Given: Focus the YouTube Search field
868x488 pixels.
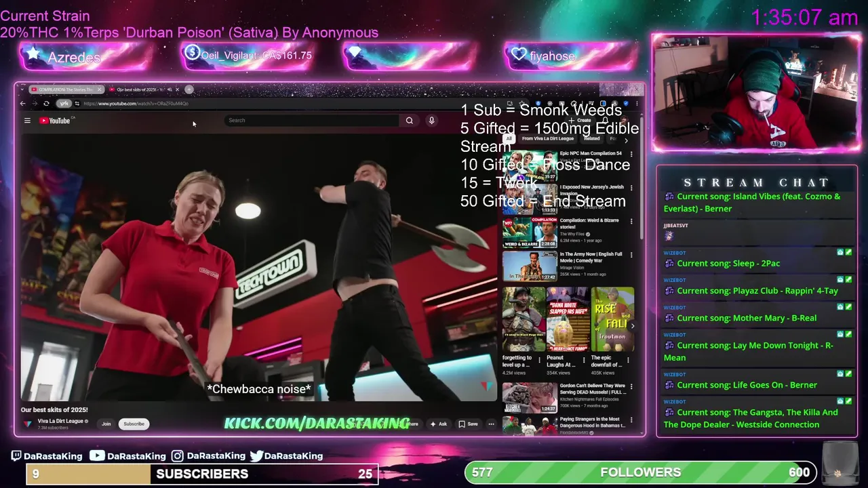Looking at the screenshot, I should [x=312, y=120].
